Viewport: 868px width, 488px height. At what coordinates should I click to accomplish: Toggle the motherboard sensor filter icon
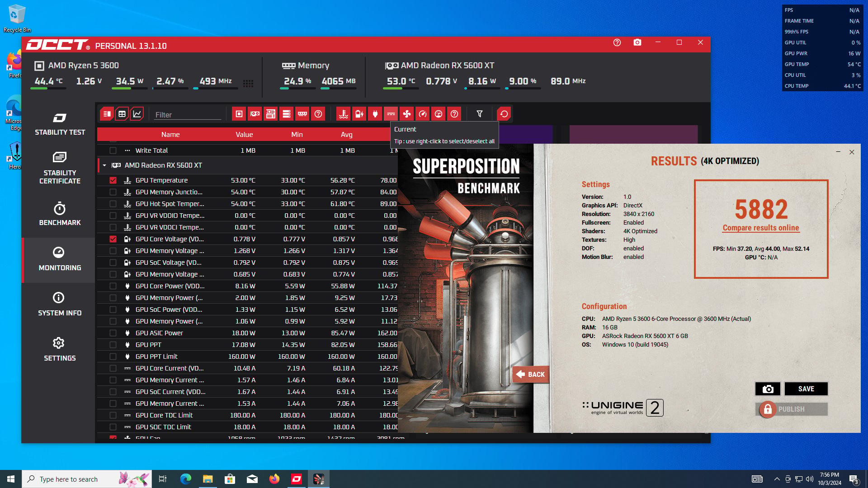pos(271,114)
